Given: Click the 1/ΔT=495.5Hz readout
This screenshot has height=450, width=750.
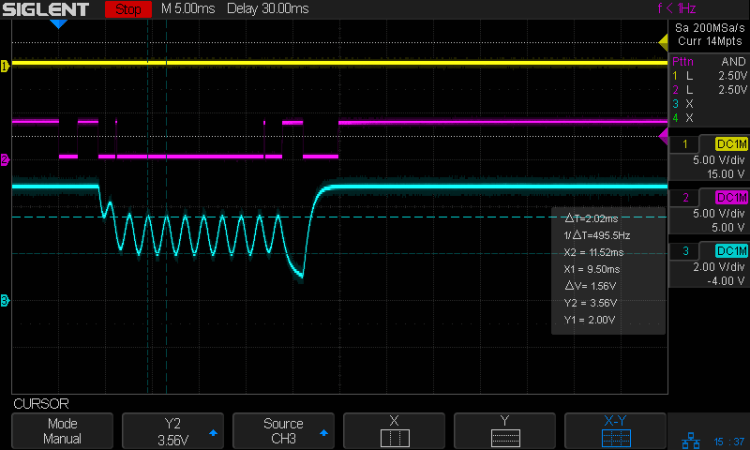Looking at the screenshot, I should click(x=597, y=235).
